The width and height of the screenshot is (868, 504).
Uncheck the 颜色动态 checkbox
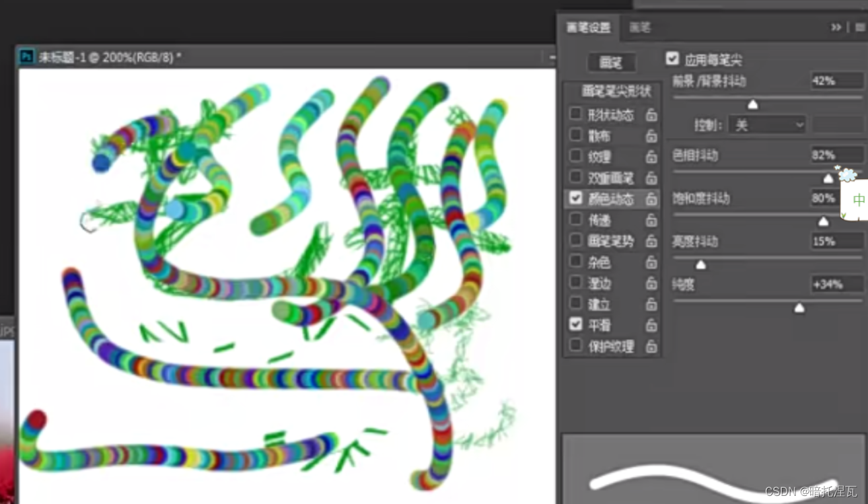575,198
